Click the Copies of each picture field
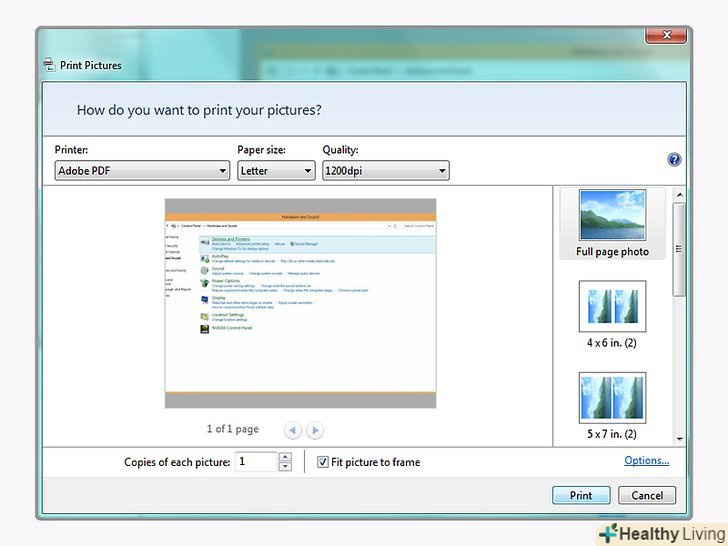This screenshot has height=546, width=728. (256, 462)
